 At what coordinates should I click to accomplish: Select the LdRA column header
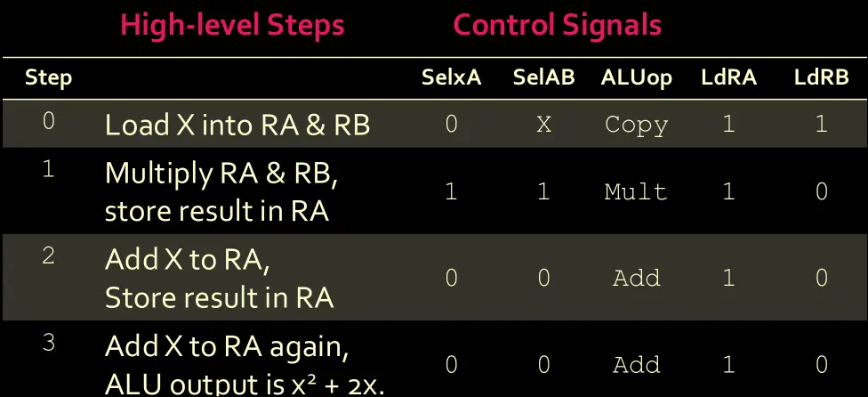[x=728, y=77]
